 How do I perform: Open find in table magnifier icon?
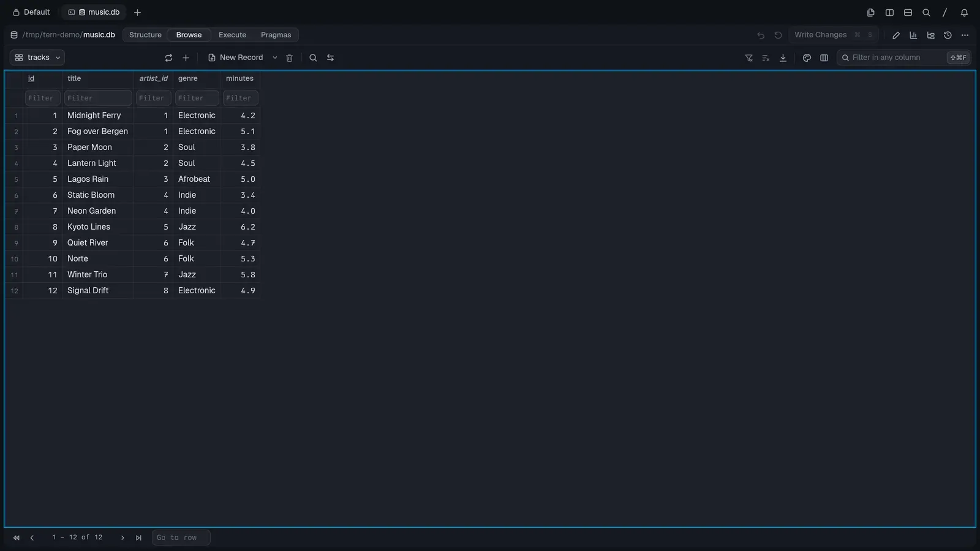pyautogui.click(x=313, y=58)
